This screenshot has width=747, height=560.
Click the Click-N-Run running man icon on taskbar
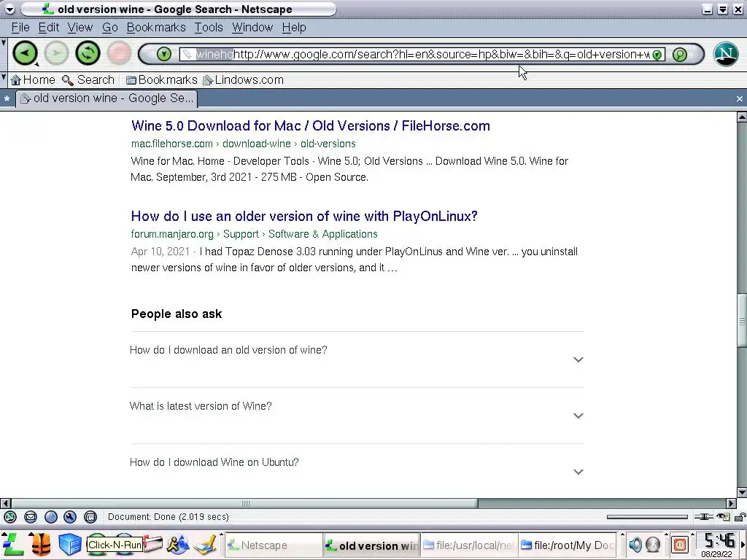[178, 545]
